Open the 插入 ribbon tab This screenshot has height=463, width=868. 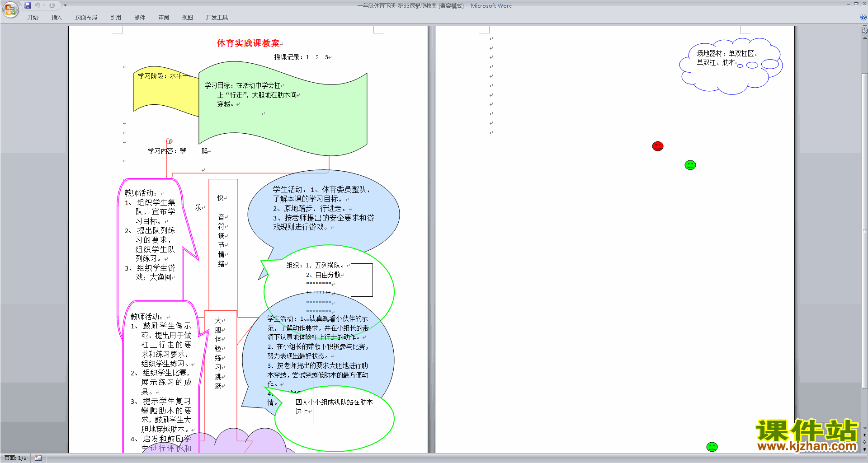click(x=57, y=18)
